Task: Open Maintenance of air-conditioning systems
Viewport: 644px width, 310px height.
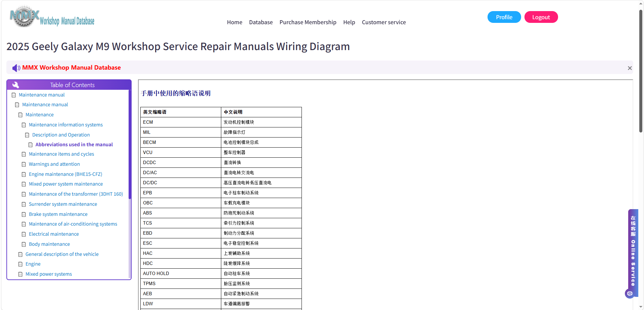Action: tap(73, 224)
